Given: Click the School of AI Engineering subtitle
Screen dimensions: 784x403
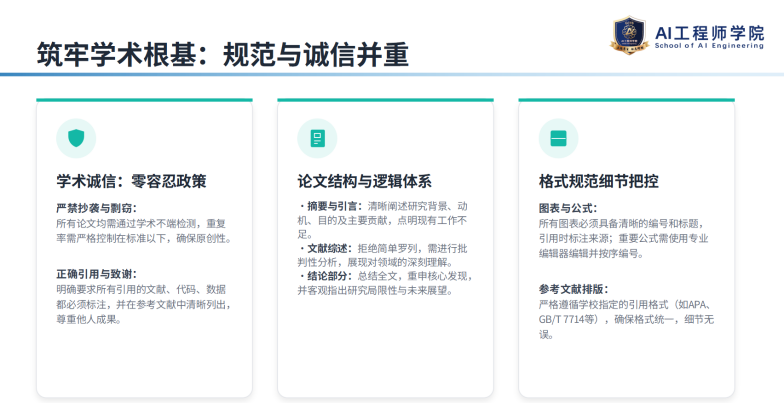Looking at the screenshot, I should click(x=710, y=46).
